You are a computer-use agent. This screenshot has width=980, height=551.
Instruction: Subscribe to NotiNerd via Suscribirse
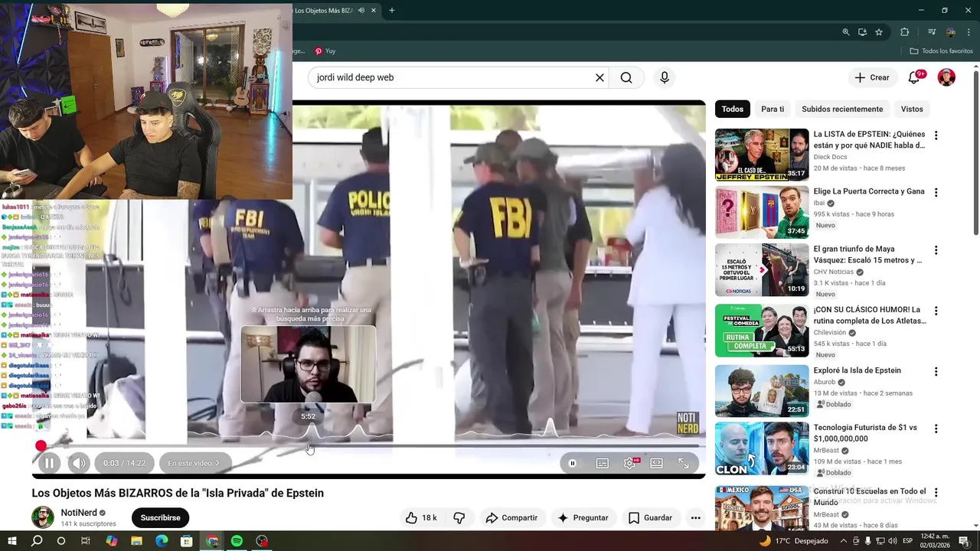[x=160, y=518]
